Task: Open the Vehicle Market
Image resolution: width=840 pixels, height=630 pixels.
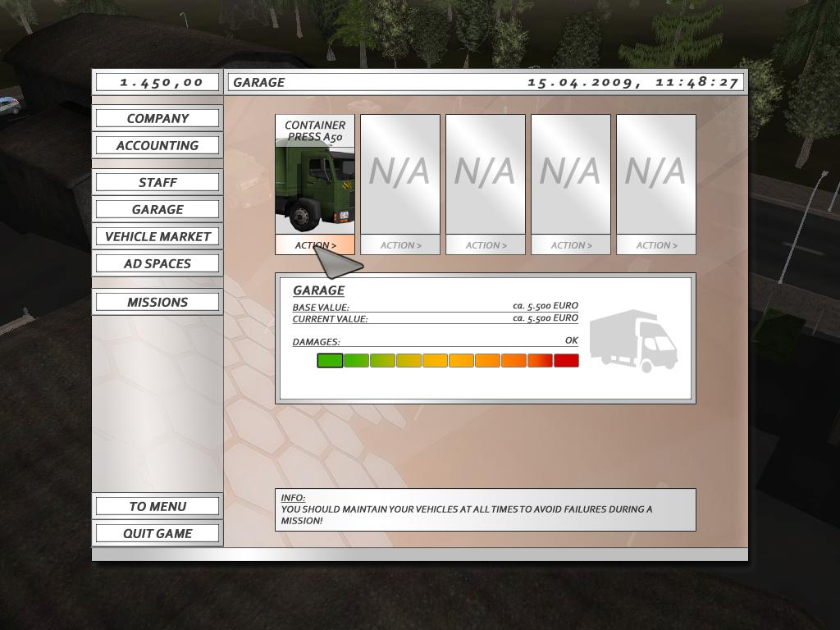Action: [x=157, y=236]
